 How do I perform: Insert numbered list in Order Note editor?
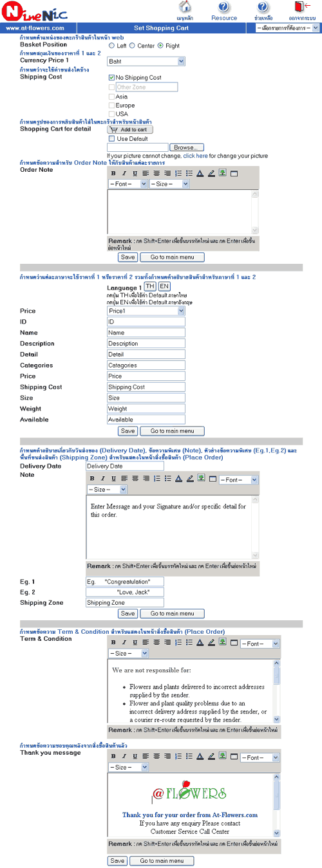tap(178, 173)
